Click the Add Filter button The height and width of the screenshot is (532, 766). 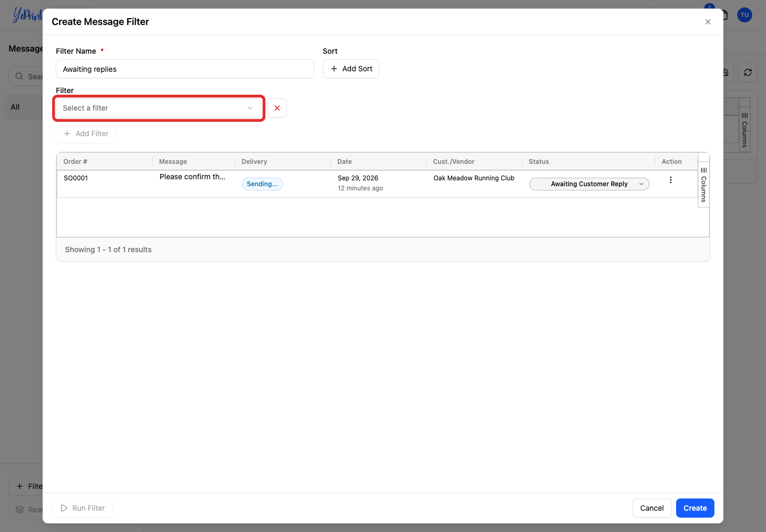click(86, 134)
